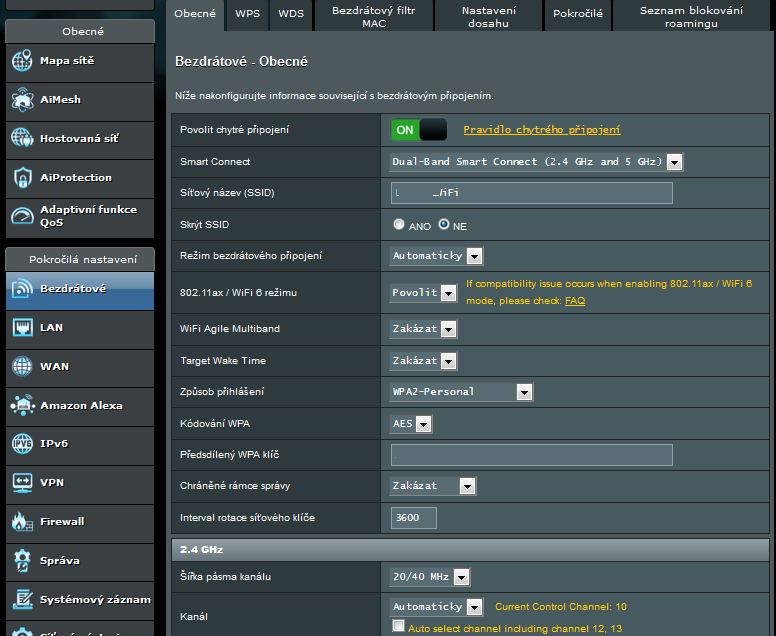Image resolution: width=776 pixels, height=636 pixels.
Task: Click the Mapa sítě globe icon
Action: [x=22, y=61]
